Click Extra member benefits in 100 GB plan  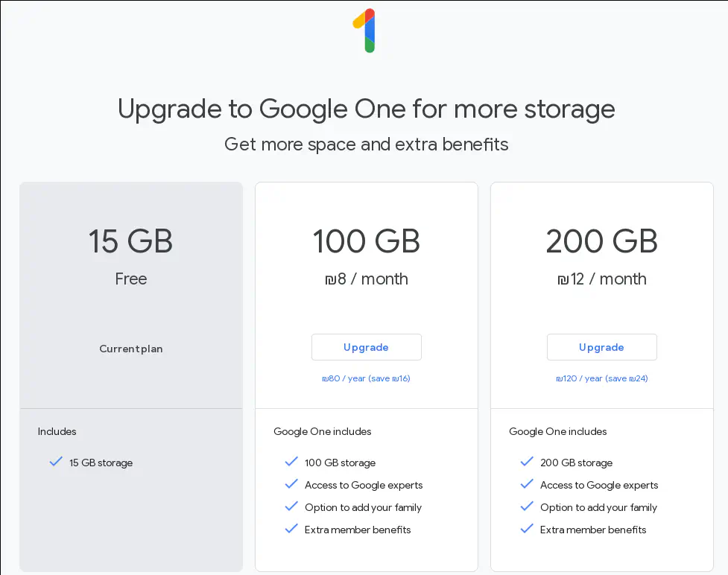click(358, 530)
